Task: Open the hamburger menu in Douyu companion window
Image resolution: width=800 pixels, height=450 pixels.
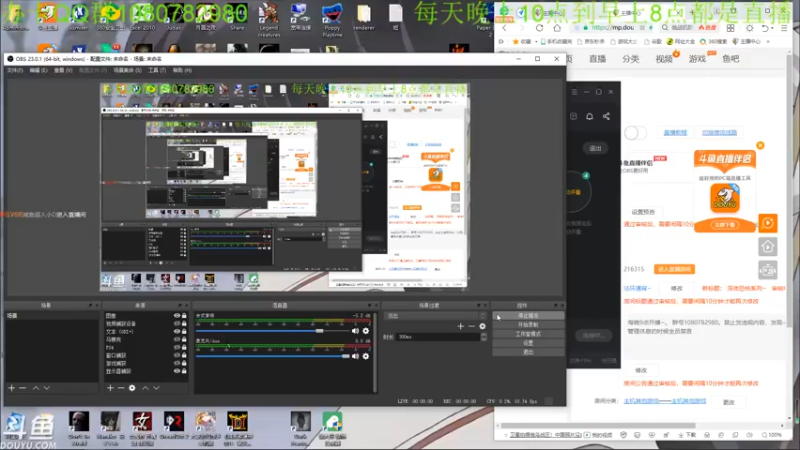Action: (x=574, y=92)
